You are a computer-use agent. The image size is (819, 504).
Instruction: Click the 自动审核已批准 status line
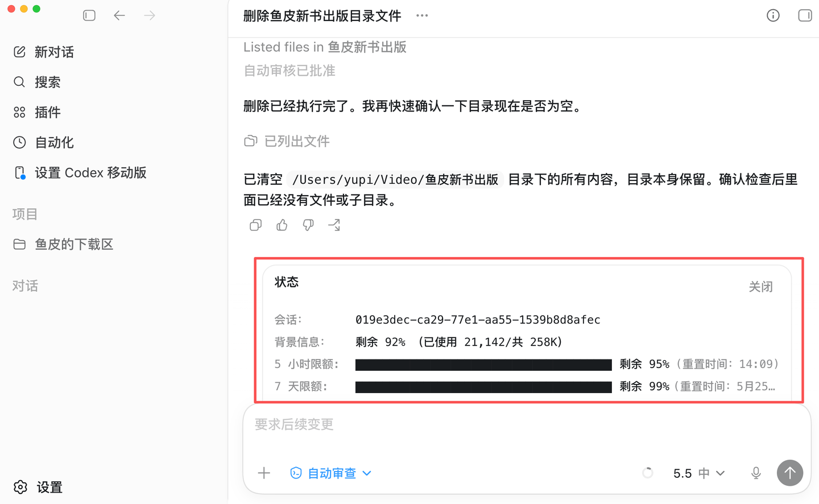[x=289, y=71]
